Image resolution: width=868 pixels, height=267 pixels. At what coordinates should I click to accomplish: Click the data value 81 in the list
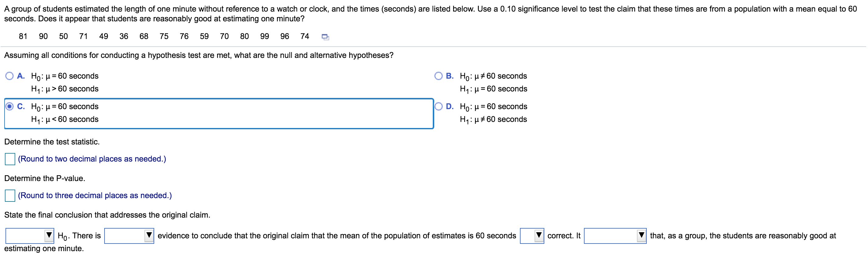(23, 36)
